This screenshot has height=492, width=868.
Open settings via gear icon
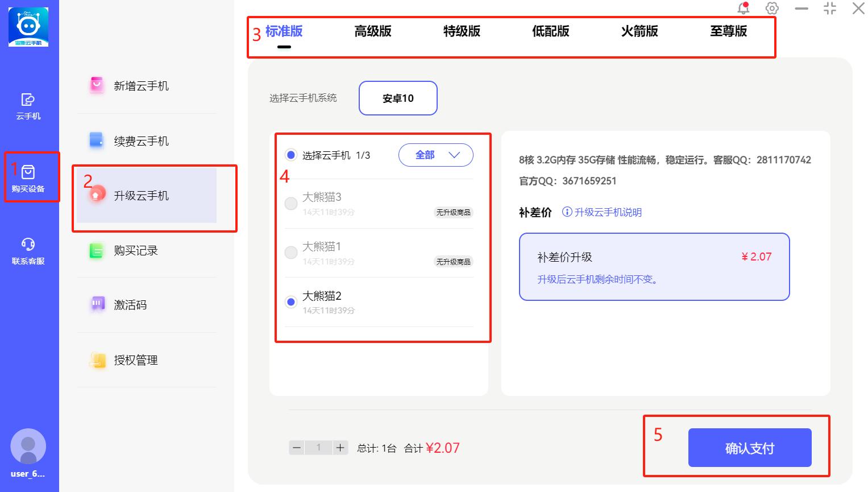(771, 9)
